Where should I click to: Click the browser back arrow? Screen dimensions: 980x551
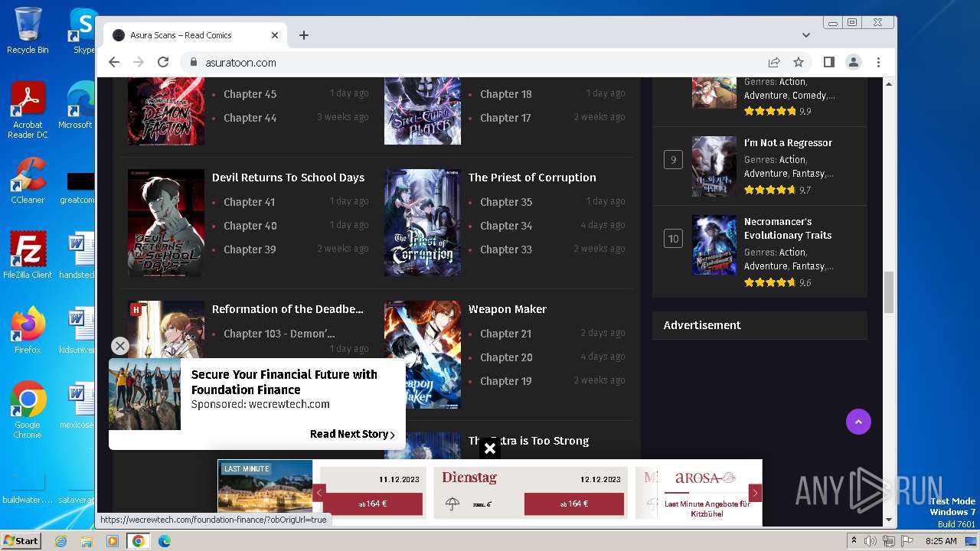click(x=114, y=62)
